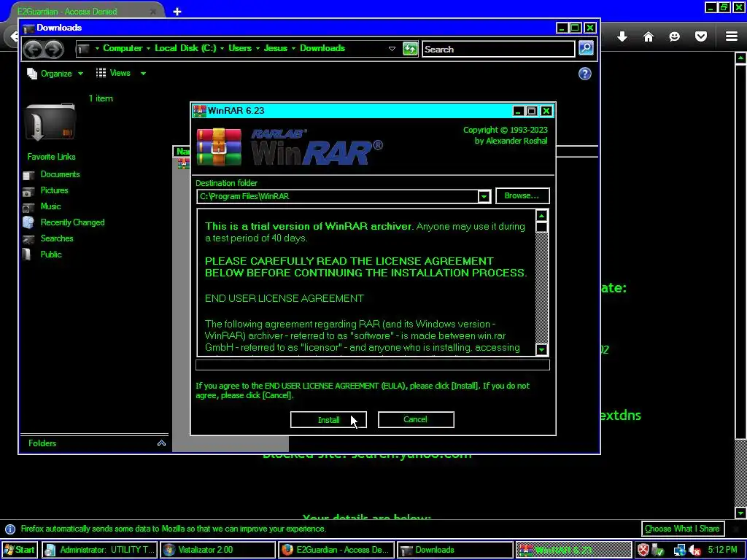
Task: Click Firefox page scrollbar down arrow
Action: click(x=740, y=513)
